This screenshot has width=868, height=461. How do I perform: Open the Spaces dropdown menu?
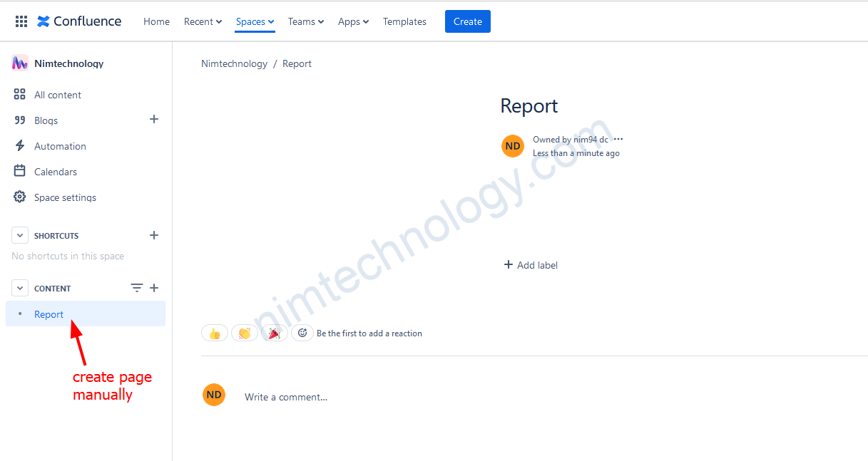pos(255,21)
